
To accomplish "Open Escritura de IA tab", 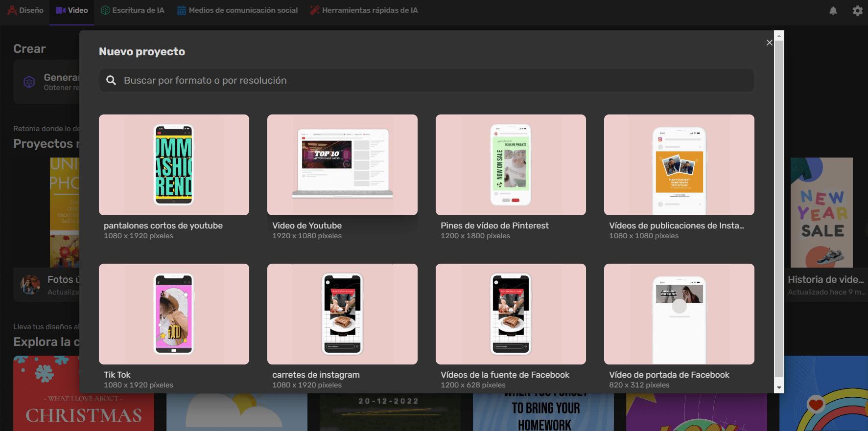I will (x=132, y=10).
